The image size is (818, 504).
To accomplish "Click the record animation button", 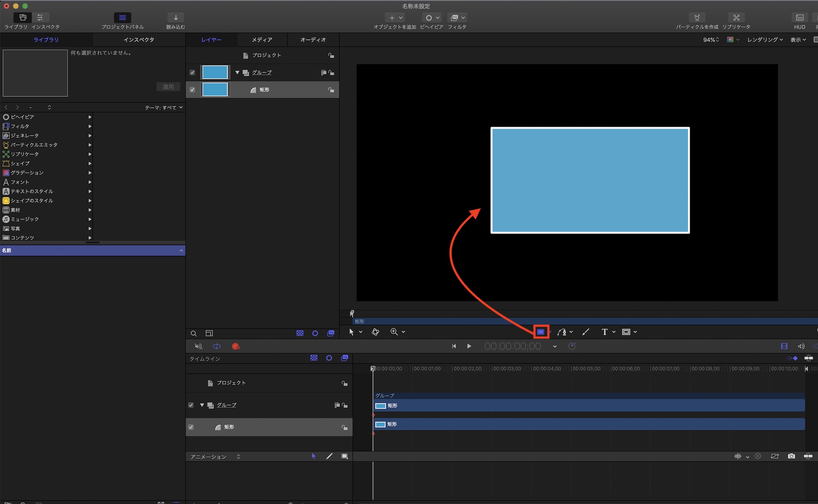I will click(236, 346).
